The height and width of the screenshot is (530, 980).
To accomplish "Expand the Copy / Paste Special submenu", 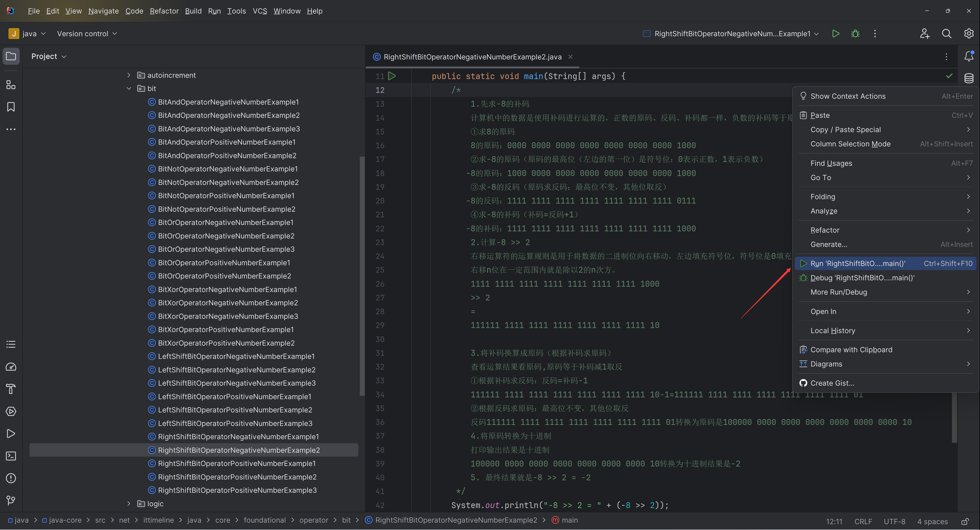I will (886, 130).
